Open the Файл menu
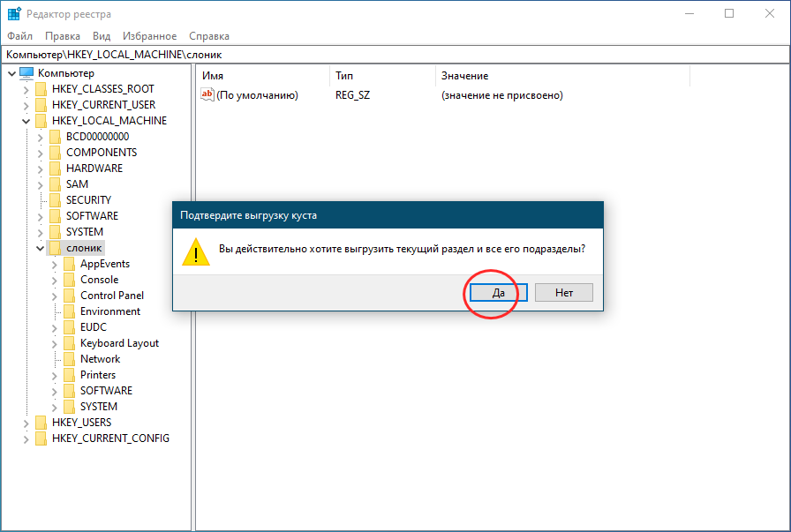The height and width of the screenshot is (532, 791). point(19,36)
